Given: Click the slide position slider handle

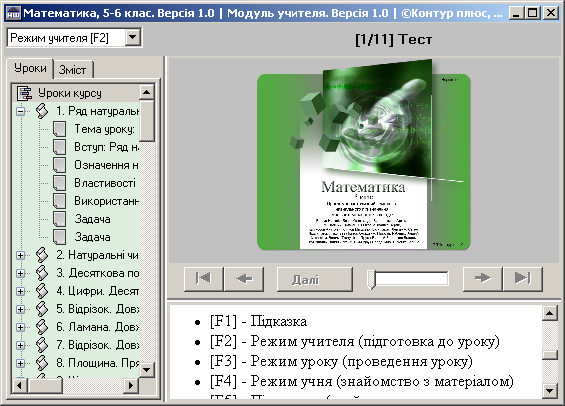Looking at the screenshot, I should coord(371,280).
